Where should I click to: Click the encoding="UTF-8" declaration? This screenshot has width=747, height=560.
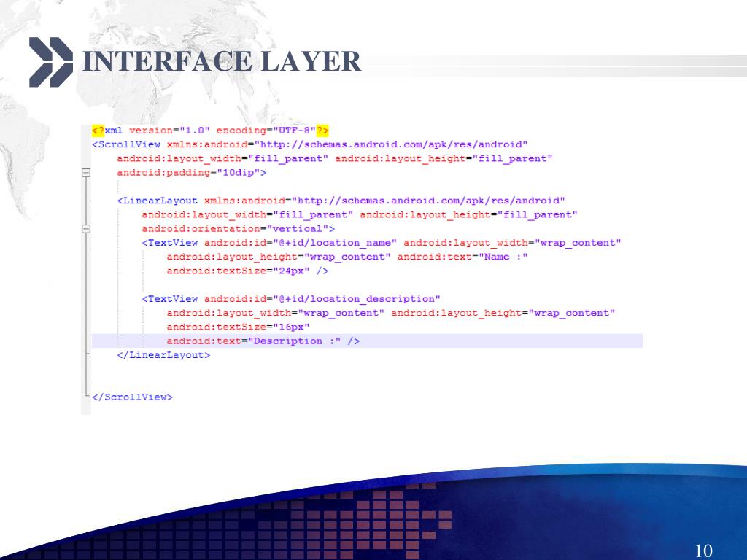click(266, 131)
